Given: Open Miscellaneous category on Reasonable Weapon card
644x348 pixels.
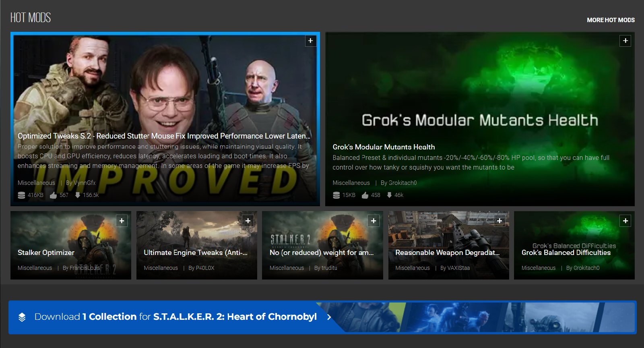Looking at the screenshot, I should (x=413, y=268).
